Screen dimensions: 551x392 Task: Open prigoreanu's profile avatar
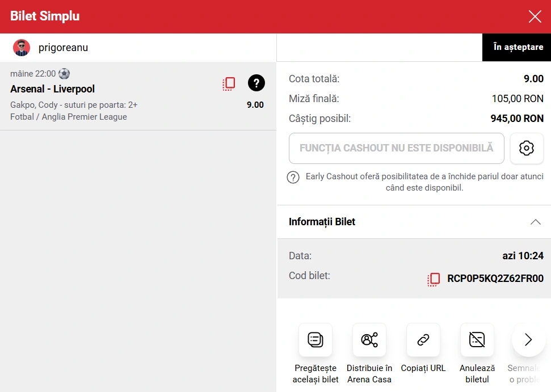(22, 48)
